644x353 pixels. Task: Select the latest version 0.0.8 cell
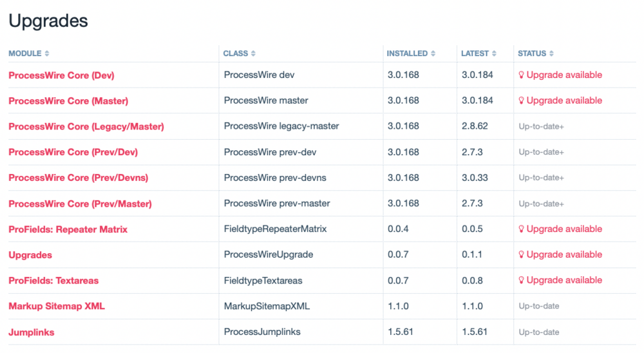472,280
